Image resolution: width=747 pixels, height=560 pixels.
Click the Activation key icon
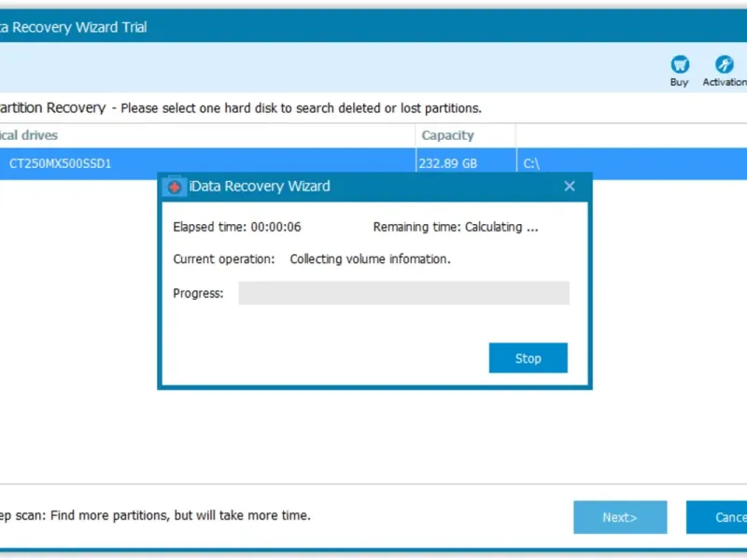[724, 64]
